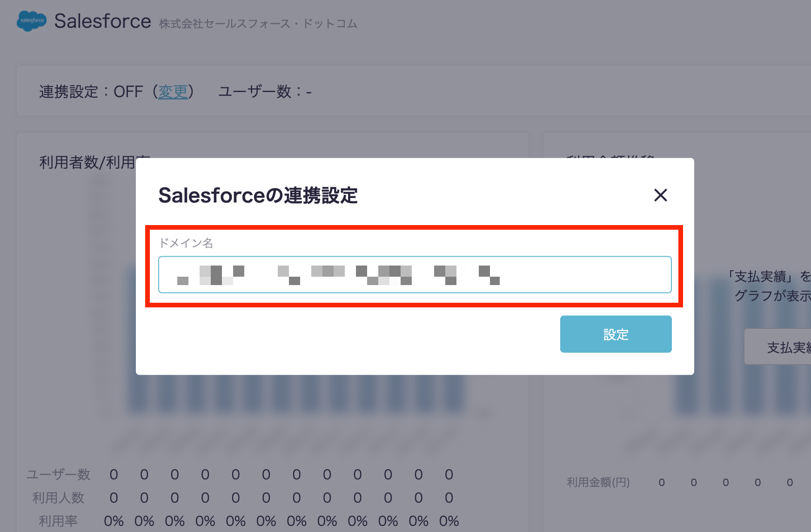Screen dimensions: 811x532
Task: Click the 支払実績 button behind the dialog
Action: coord(786,347)
